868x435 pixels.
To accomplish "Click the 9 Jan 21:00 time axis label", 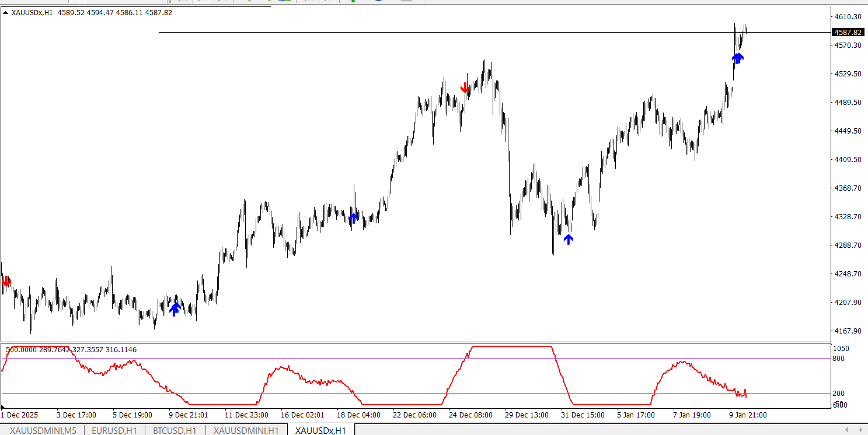I will (x=749, y=415).
